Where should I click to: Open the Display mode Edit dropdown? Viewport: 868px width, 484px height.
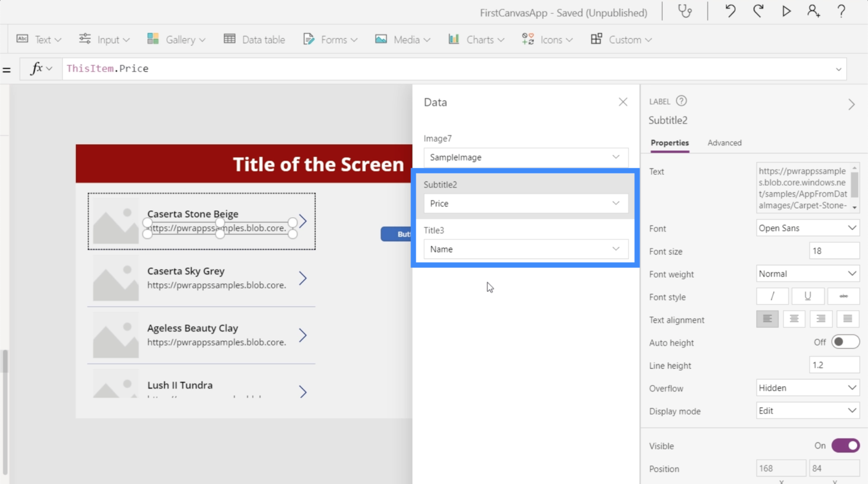point(808,411)
